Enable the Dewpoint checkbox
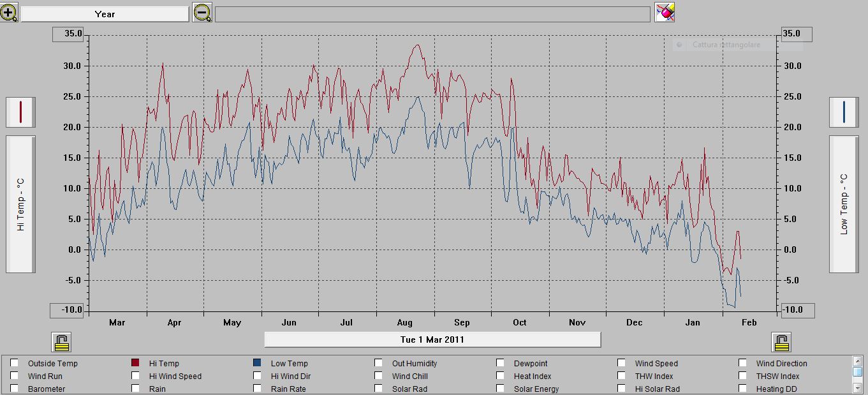This screenshot has height=395, width=868. (501, 363)
